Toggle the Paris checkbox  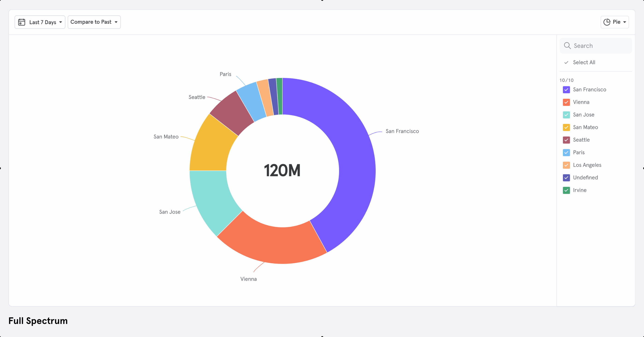click(x=566, y=153)
